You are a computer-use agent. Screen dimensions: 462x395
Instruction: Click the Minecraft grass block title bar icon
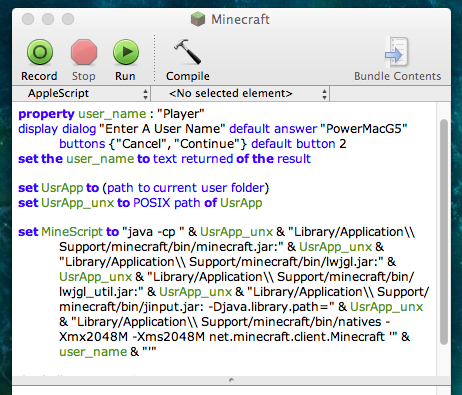pos(198,19)
